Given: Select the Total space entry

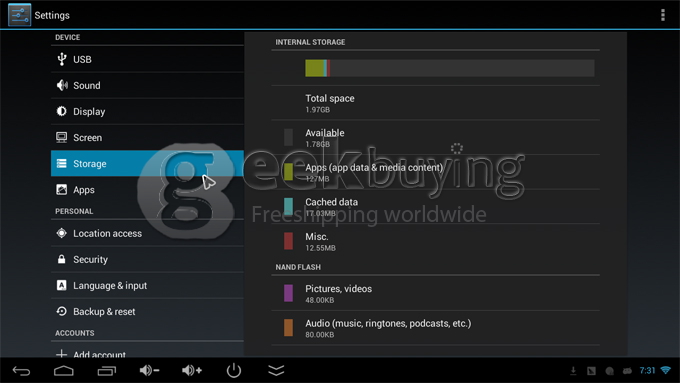Looking at the screenshot, I should (435, 103).
